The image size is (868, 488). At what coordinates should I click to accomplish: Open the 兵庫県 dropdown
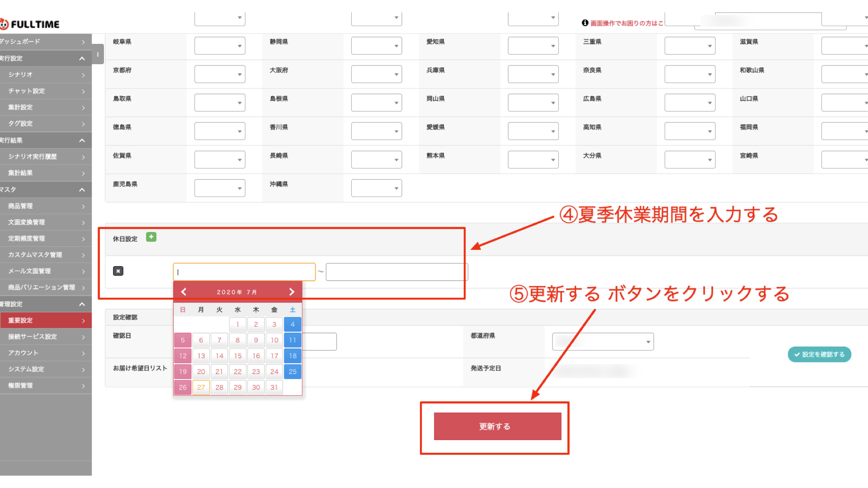click(x=533, y=74)
